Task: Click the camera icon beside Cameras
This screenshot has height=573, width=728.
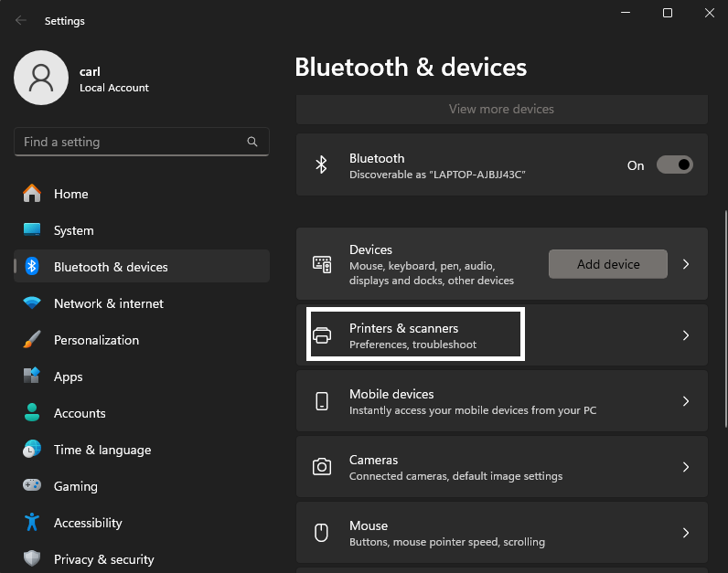Action: tap(322, 467)
